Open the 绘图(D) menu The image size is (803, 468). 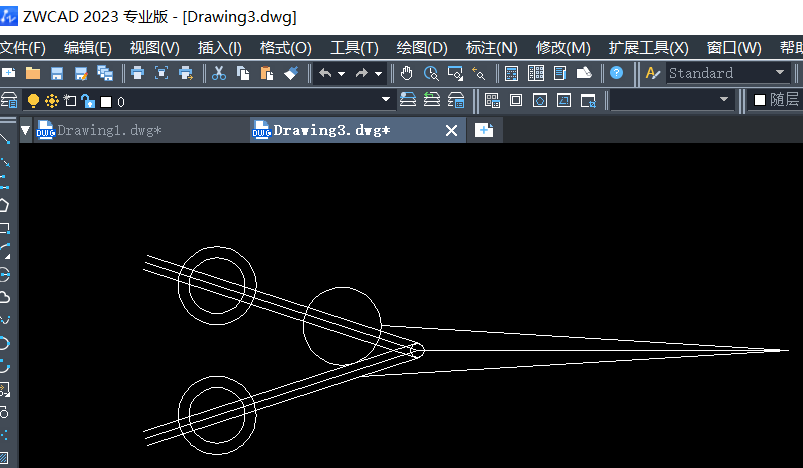[x=422, y=47]
